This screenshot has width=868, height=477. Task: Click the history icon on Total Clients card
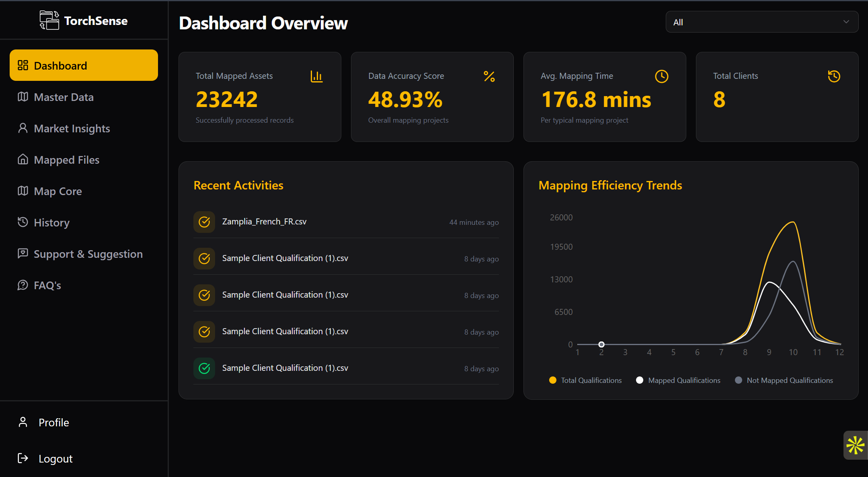point(834,76)
